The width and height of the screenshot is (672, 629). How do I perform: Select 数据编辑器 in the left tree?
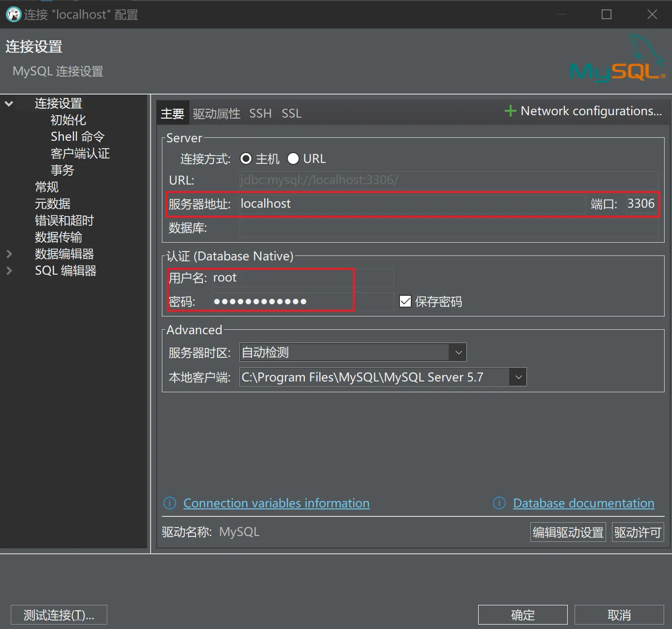click(64, 254)
